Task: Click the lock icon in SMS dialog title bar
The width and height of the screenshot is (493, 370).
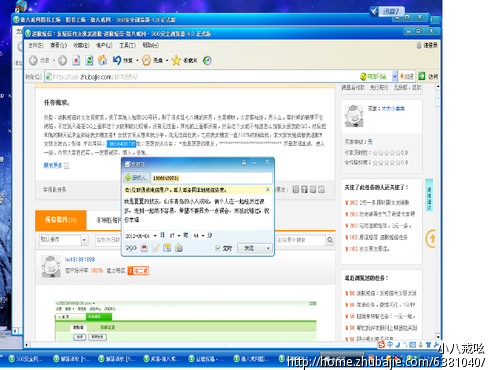Action: (244, 162)
